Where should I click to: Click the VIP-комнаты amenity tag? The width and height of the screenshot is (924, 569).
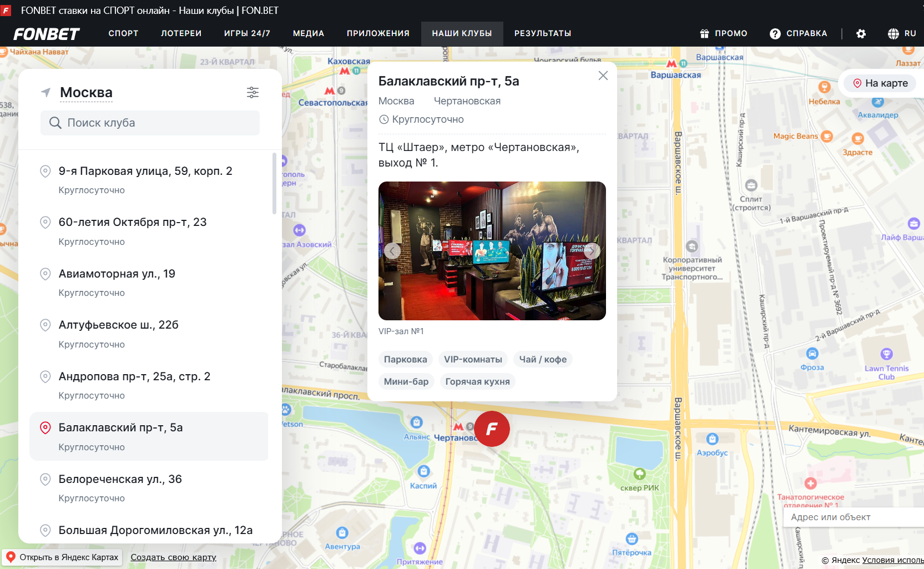coord(473,360)
